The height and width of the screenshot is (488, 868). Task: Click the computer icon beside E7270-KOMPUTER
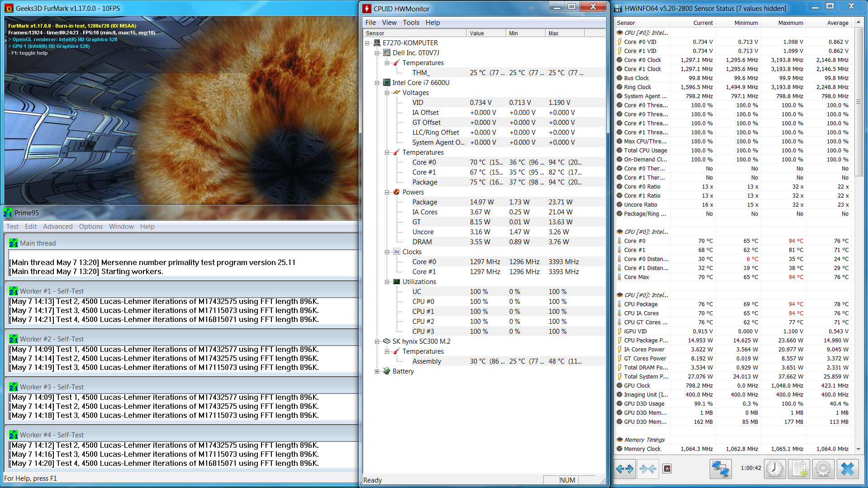[377, 43]
